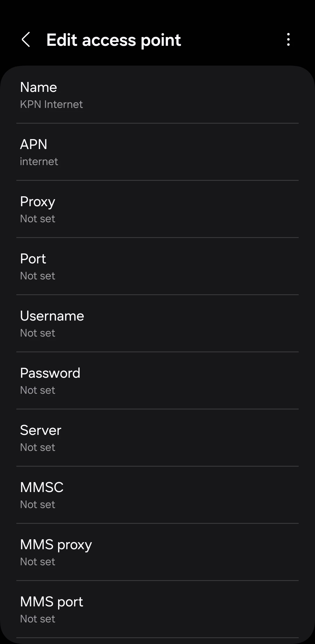Tap the back arrow icon
The width and height of the screenshot is (315, 644).
point(26,40)
